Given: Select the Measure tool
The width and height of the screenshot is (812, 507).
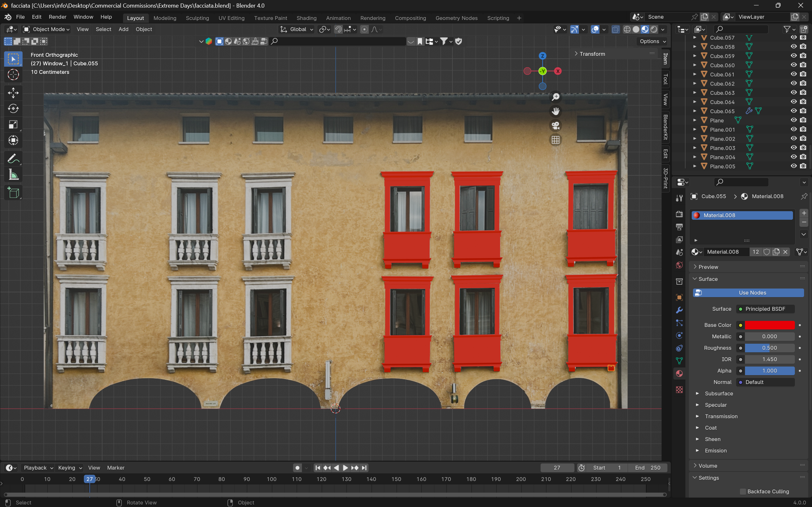Looking at the screenshot, I should click(x=13, y=175).
